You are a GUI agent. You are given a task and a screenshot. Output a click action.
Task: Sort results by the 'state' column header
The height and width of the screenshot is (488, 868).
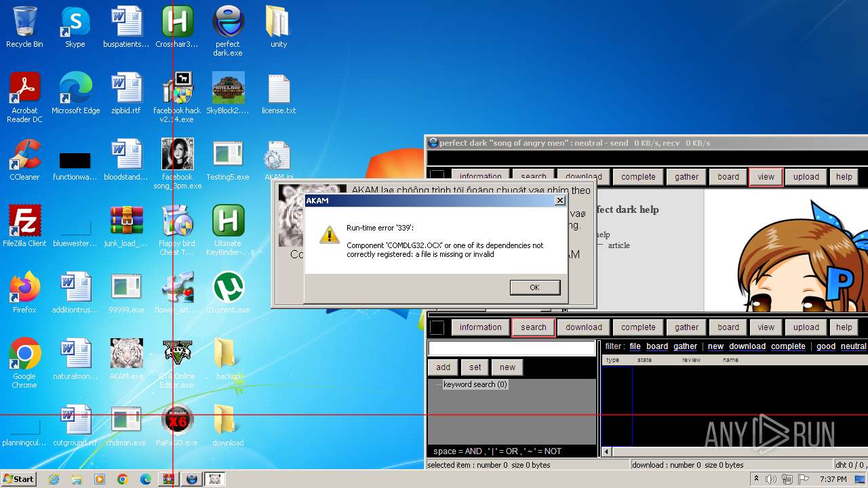point(644,360)
